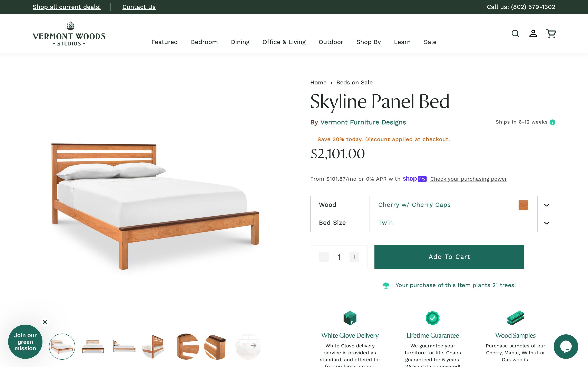Image resolution: width=588 pixels, height=367 pixels.
Task: Expand the Bed Size dropdown
Action: pyautogui.click(x=546, y=223)
